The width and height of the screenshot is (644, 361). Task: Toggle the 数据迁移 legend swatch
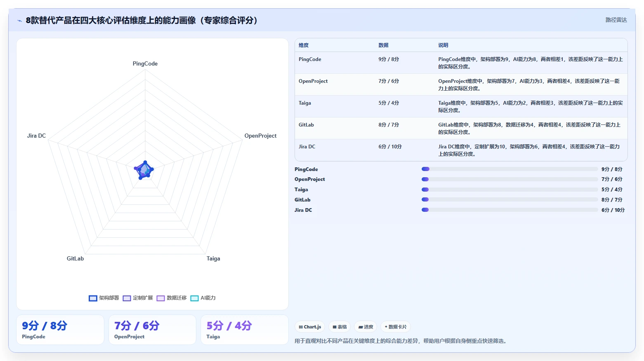coord(160,298)
